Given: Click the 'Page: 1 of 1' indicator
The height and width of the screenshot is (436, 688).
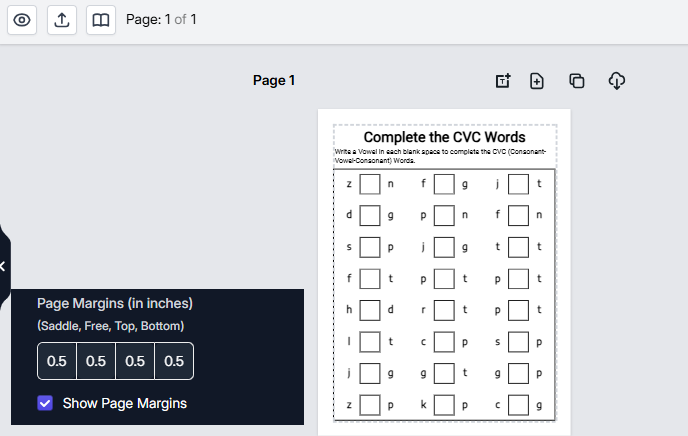Looking at the screenshot, I should click(161, 20).
